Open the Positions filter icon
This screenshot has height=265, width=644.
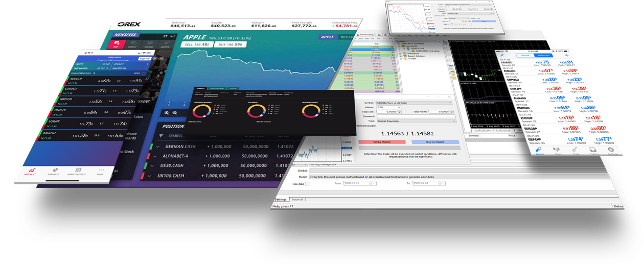(x=162, y=136)
